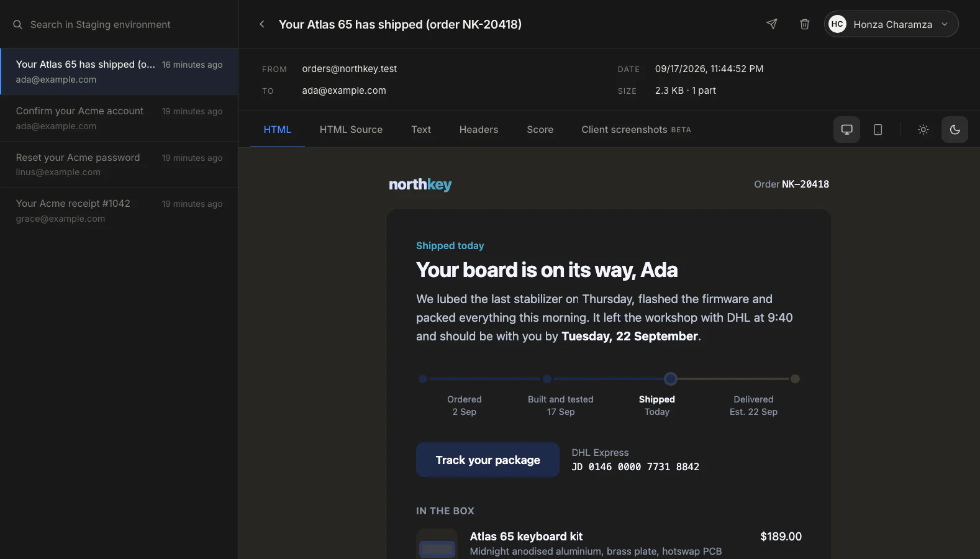Enable dark theme preview

955,130
